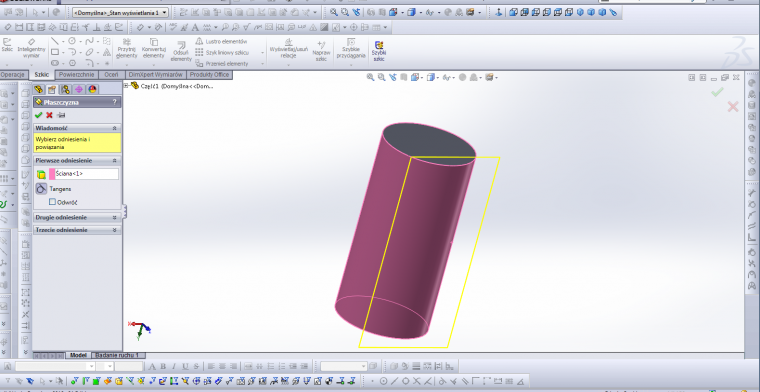Image resolution: width=760 pixels, height=392 pixels.
Task: Switch to the Oceń tab
Action: click(111, 75)
